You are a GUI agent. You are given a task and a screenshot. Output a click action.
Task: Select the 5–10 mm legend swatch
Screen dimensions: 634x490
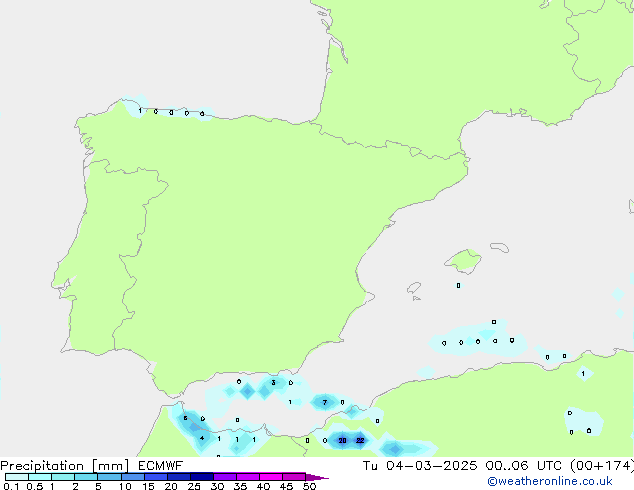tap(109, 477)
